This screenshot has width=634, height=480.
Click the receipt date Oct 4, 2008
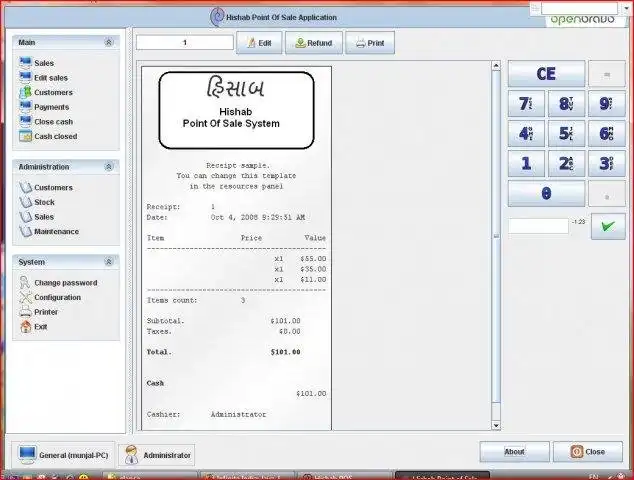258,217
